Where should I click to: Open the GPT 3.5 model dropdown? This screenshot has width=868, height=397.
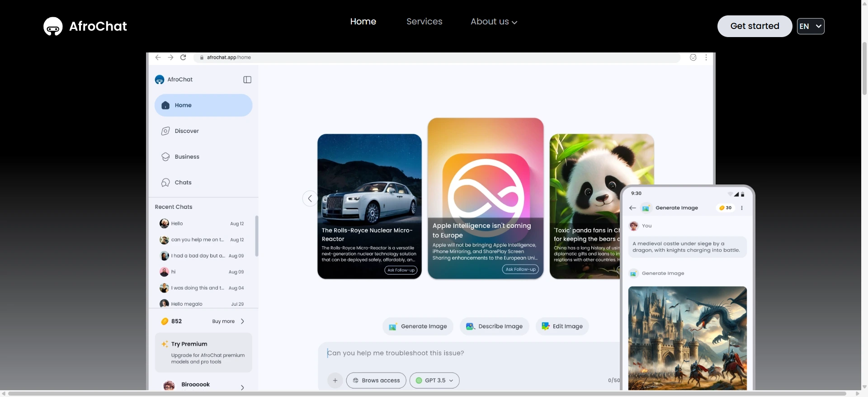pyautogui.click(x=434, y=381)
